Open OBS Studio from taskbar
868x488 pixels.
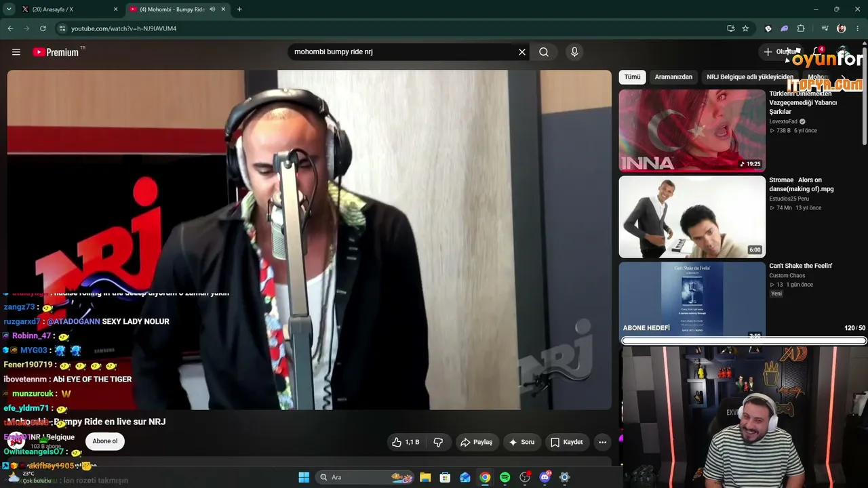click(x=525, y=477)
